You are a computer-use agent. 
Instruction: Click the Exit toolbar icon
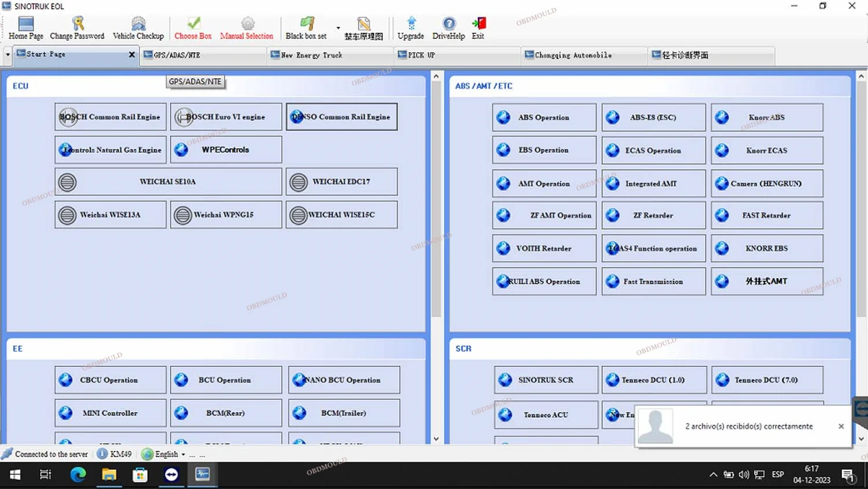[478, 23]
